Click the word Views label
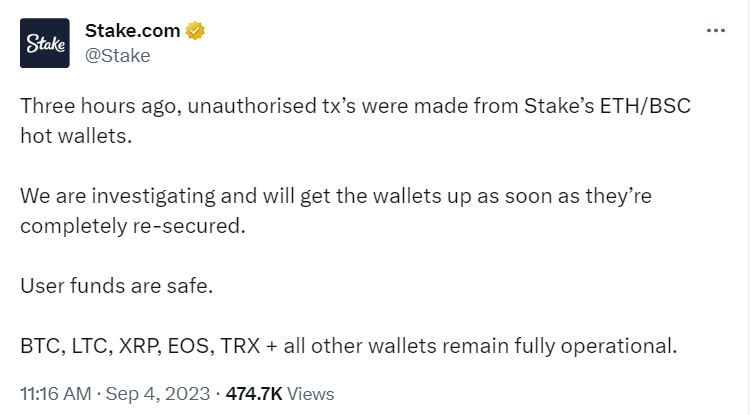 pyautogui.click(x=310, y=394)
